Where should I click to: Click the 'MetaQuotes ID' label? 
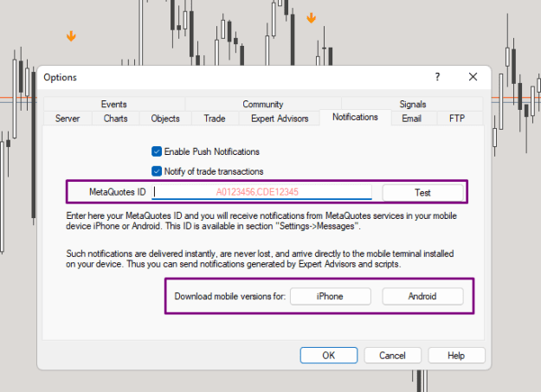pyautogui.click(x=118, y=192)
